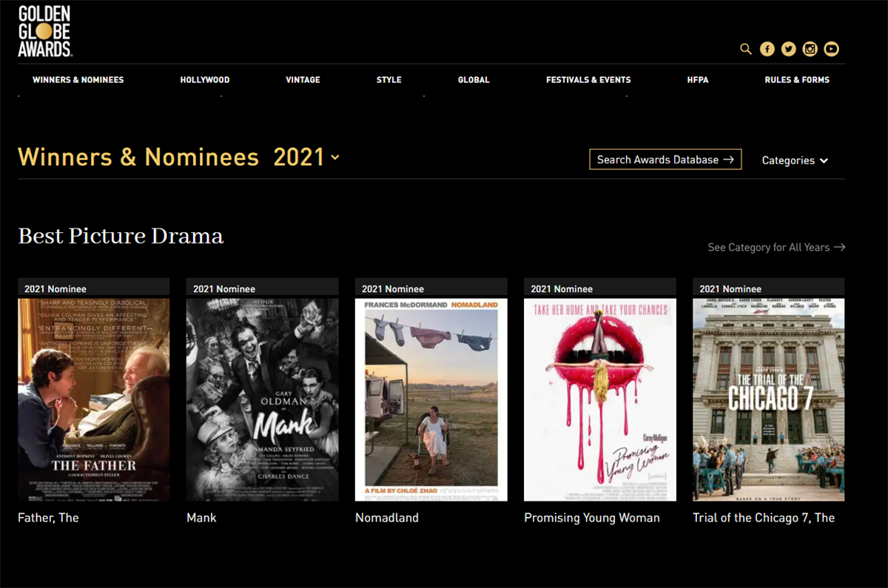
Task: Click 2021 Nominee label above Chicago 7 poster
Action: click(730, 289)
